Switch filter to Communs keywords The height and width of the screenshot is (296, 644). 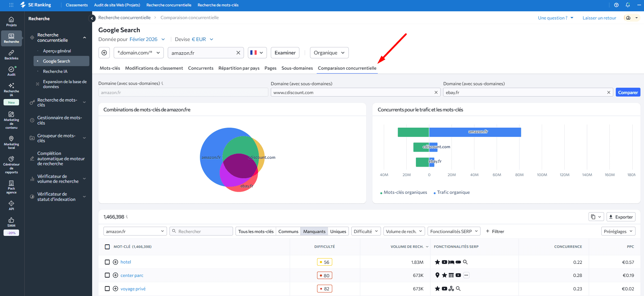pos(288,231)
